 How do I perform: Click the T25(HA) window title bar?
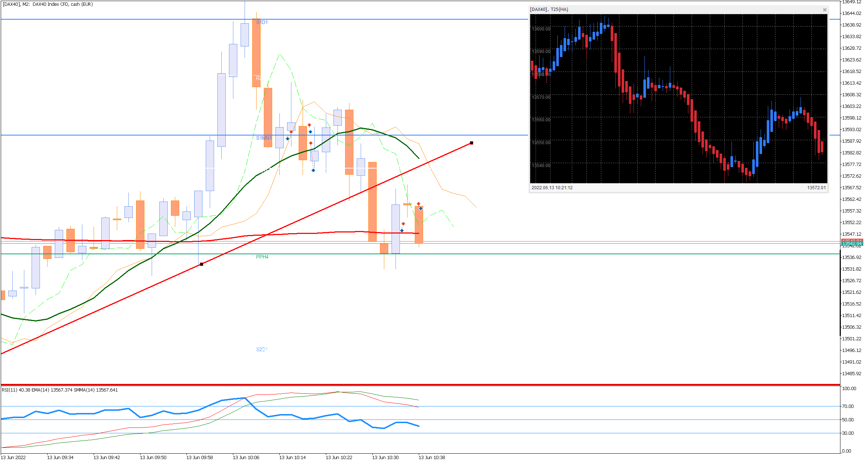pos(549,9)
